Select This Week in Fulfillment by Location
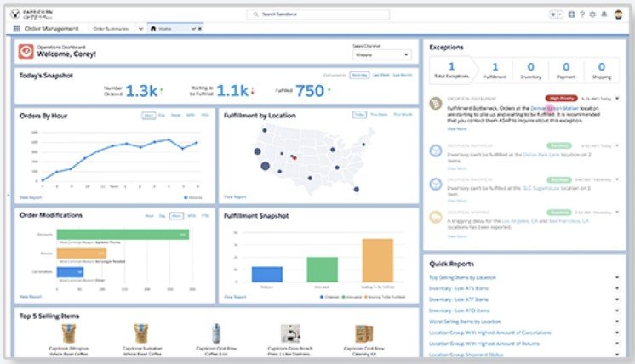Screen dimensions: 635x364 [379, 115]
